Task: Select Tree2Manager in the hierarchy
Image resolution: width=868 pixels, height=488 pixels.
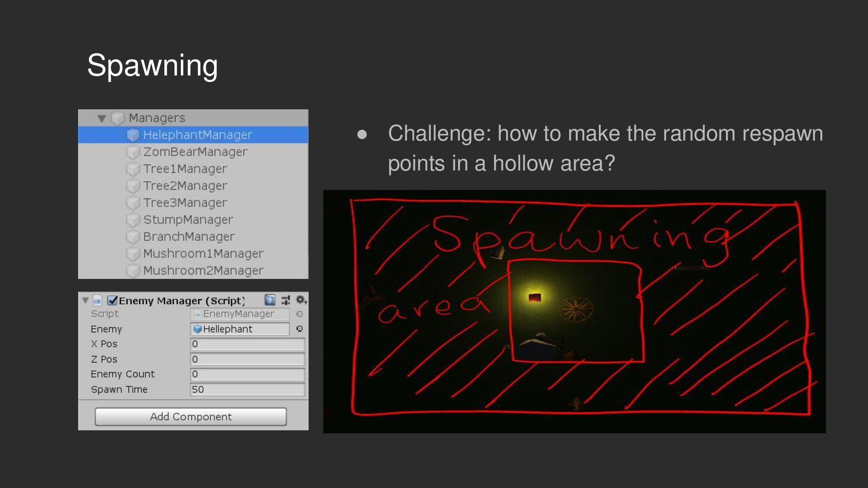Action: (185, 186)
